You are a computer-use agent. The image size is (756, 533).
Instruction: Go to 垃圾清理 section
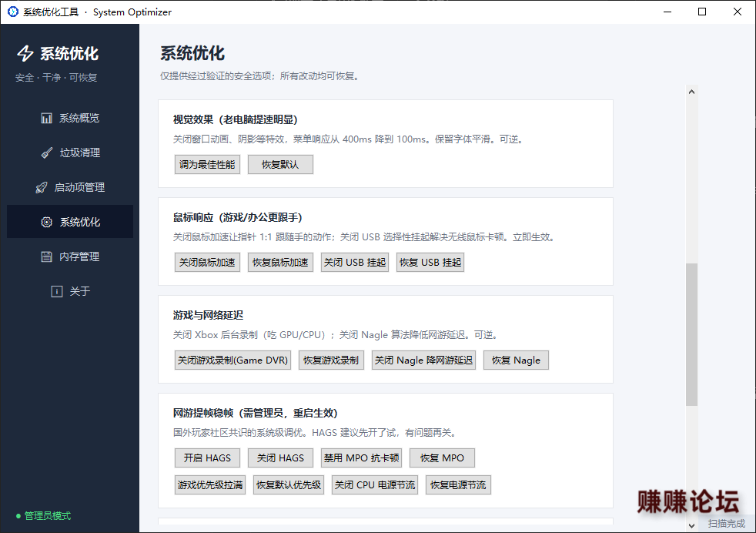click(70, 153)
